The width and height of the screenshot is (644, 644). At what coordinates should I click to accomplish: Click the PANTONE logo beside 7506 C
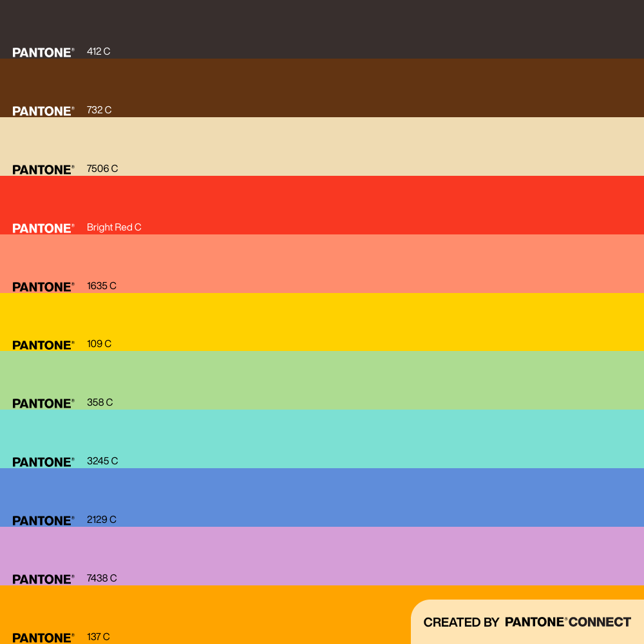44,170
